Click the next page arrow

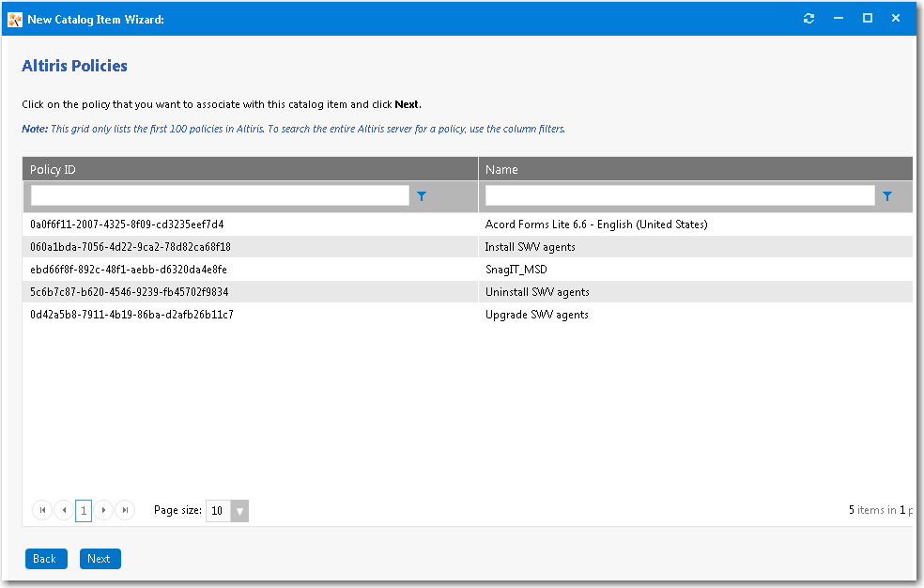tap(103, 510)
